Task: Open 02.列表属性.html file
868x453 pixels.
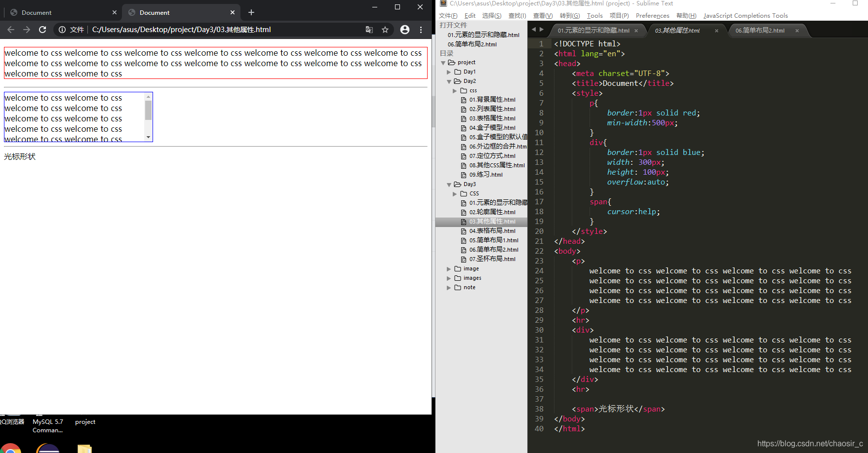Action: tap(492, 109)
